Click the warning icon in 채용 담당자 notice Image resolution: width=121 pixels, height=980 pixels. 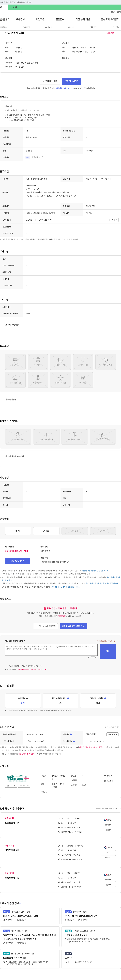point(45,608)
